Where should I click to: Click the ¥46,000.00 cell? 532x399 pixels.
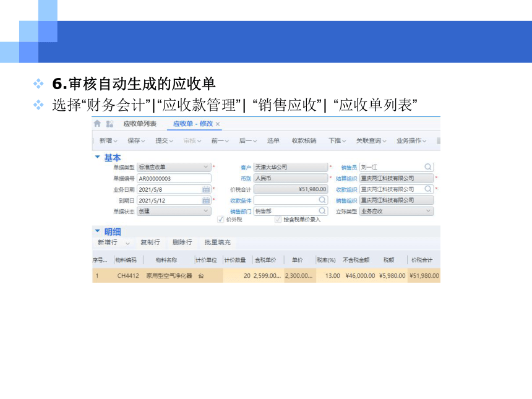(x=360, y=275)
